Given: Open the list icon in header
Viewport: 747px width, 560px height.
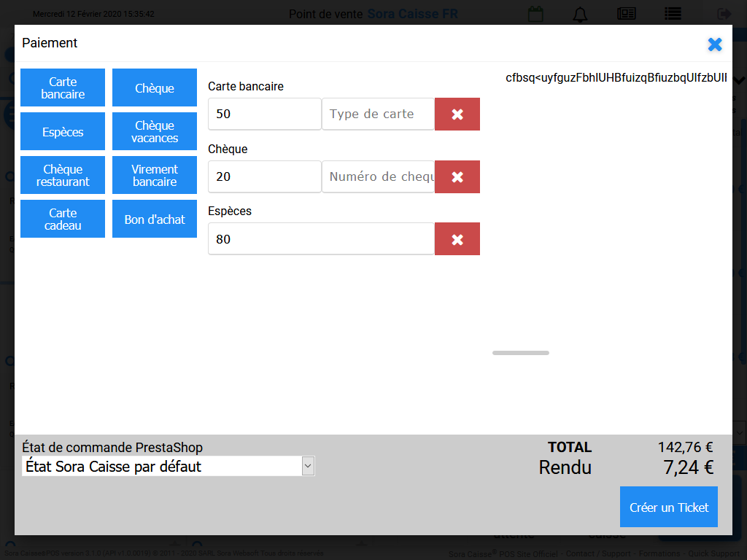Looking at the screenshot, I should pos(673,14).
